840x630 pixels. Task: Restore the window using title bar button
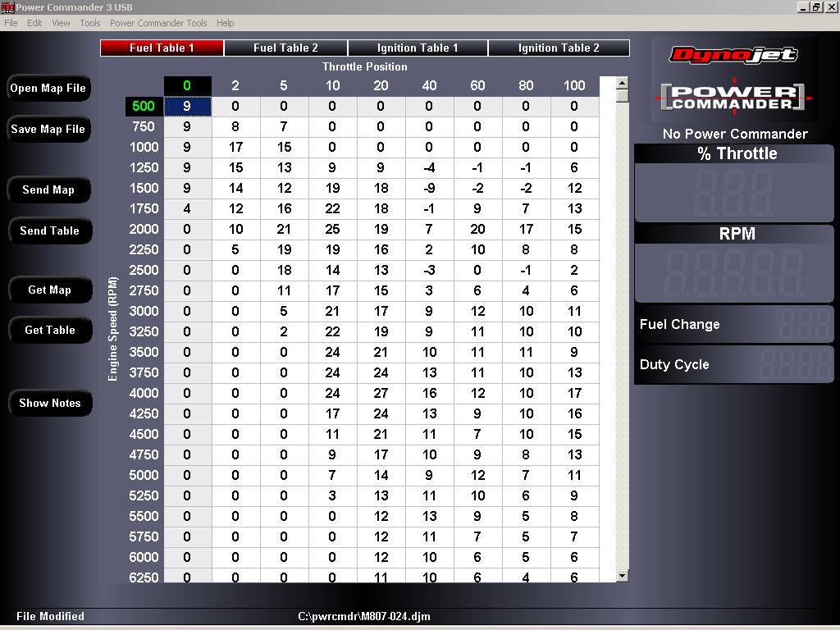[816, 7]
